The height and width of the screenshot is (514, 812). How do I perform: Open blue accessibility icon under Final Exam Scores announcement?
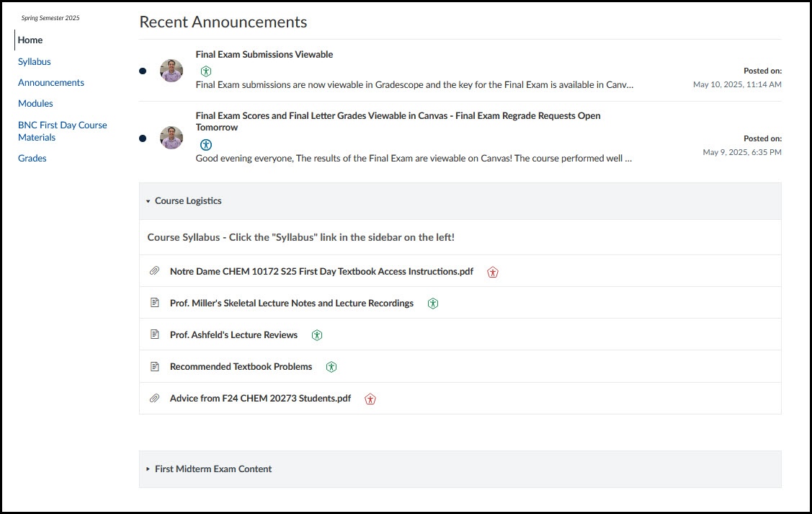[206, 145]
